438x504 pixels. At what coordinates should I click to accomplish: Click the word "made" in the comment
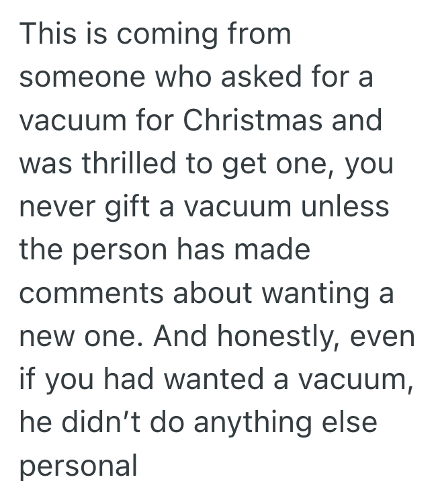(274, 249)
